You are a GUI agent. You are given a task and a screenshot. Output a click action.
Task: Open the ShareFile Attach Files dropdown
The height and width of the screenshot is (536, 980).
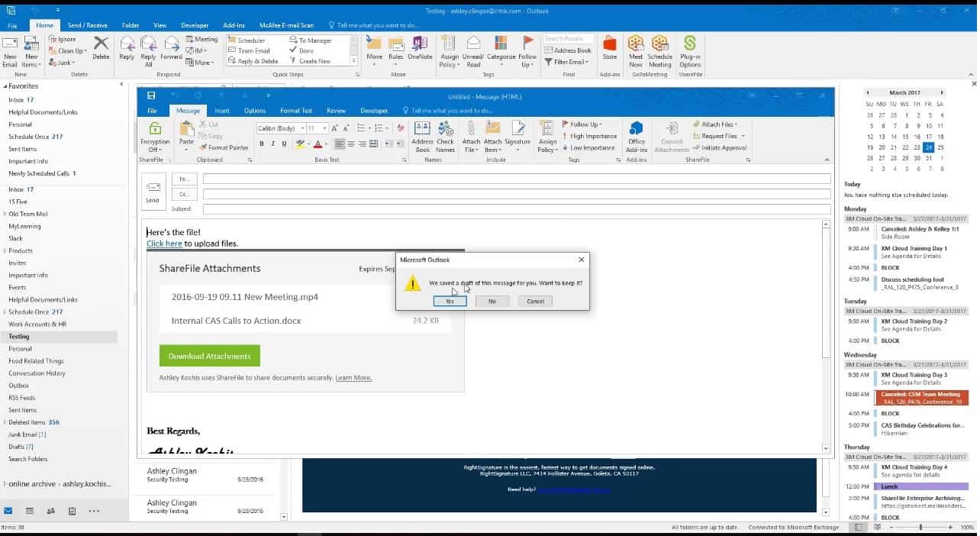pos(716,124)
